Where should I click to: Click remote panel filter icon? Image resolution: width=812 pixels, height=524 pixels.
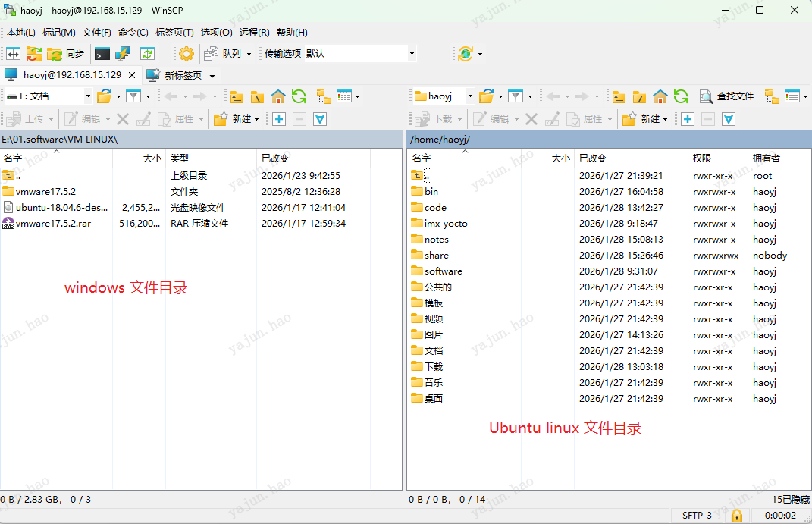[516, 96]
